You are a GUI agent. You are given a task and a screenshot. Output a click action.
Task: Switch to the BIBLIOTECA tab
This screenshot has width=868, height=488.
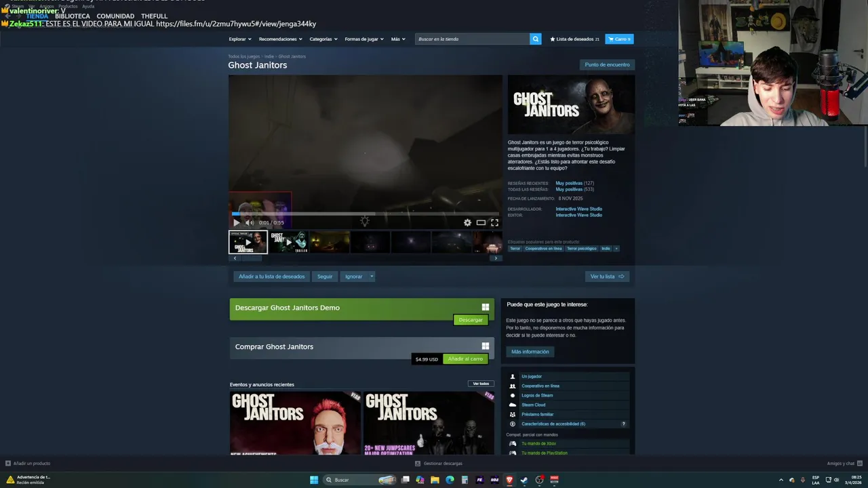72,16
